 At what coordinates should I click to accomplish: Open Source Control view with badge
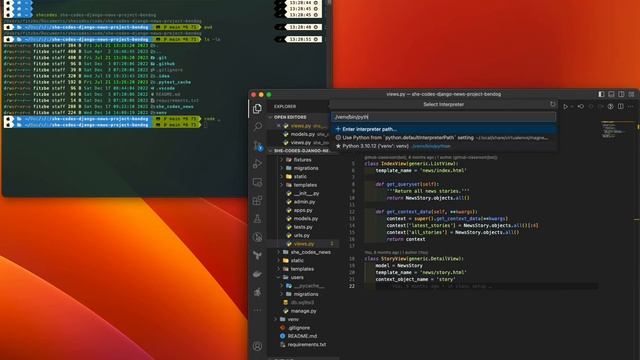(258, 145)
